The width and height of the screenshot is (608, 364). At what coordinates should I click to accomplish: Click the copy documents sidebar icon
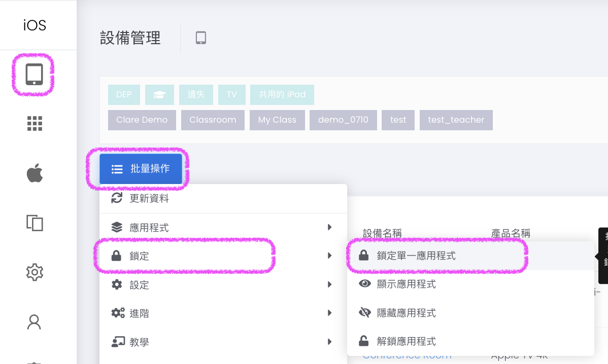tap(34, 223)
